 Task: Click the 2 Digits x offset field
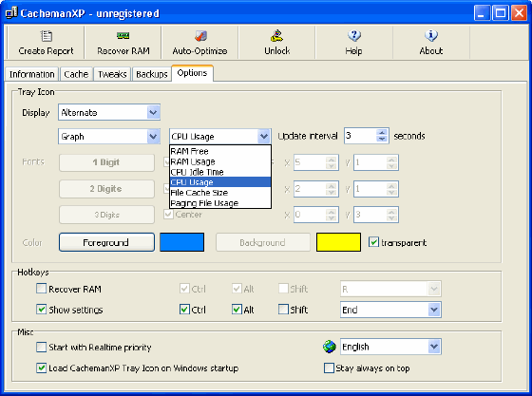pos(310,189)
